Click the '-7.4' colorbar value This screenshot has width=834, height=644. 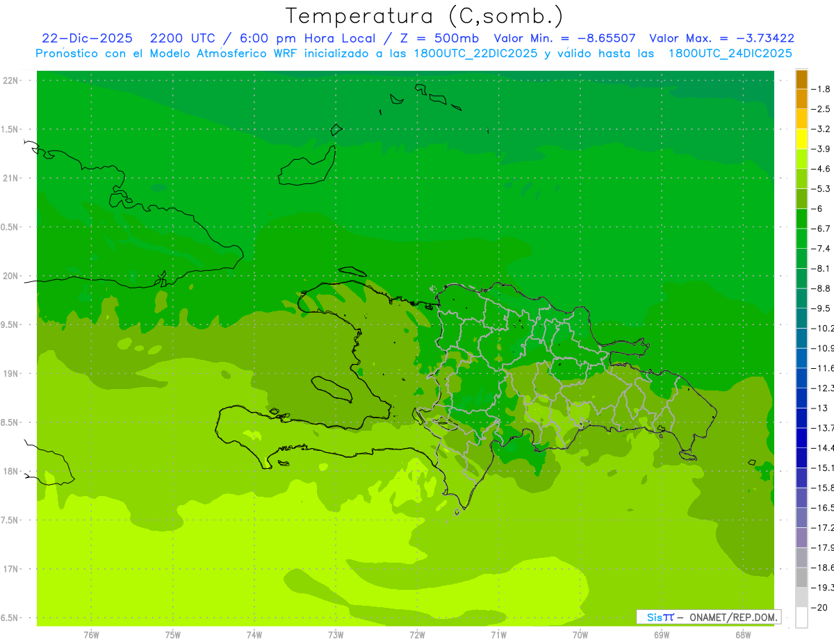821,249
